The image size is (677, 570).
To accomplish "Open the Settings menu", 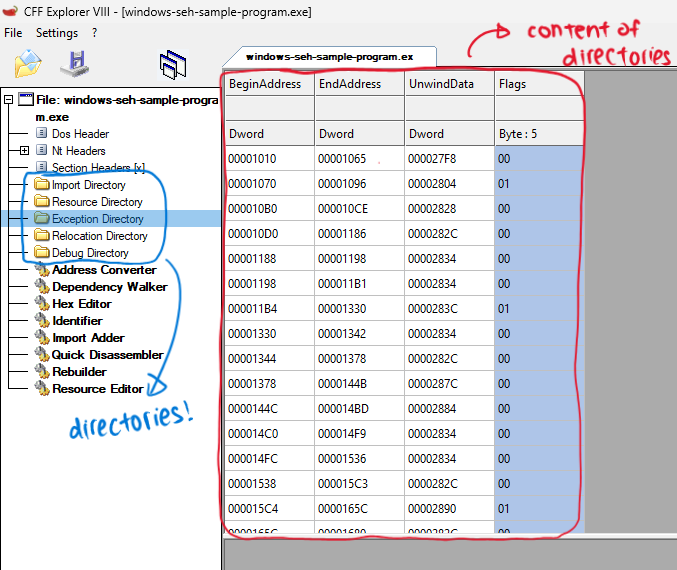I will coord(56,33).
